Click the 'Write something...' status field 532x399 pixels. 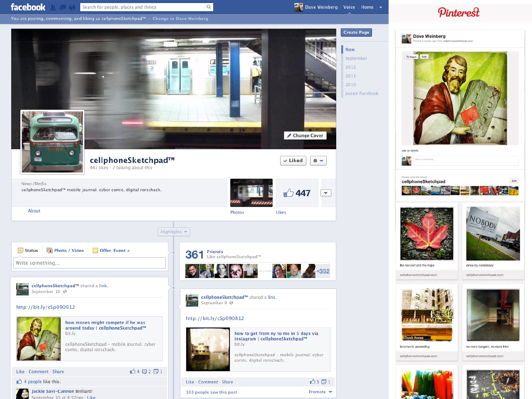(89, 263)
